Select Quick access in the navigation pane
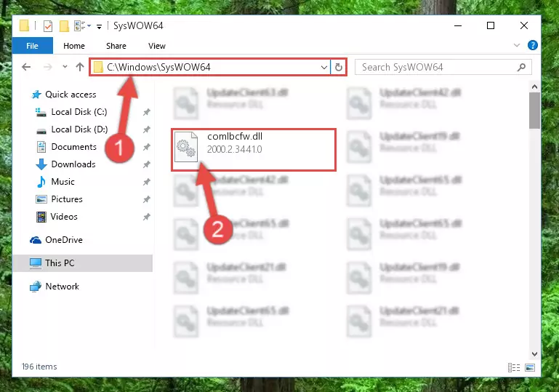 point(64,95)
